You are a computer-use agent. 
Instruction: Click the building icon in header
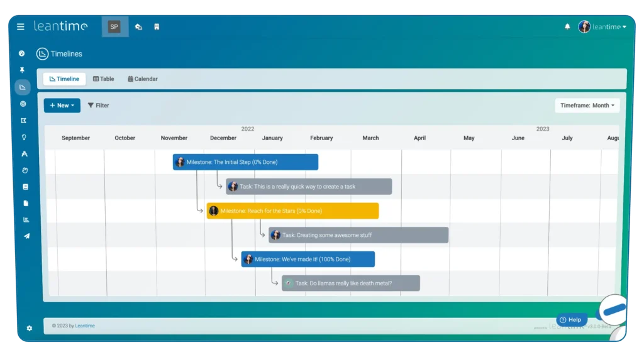point(157,26)
